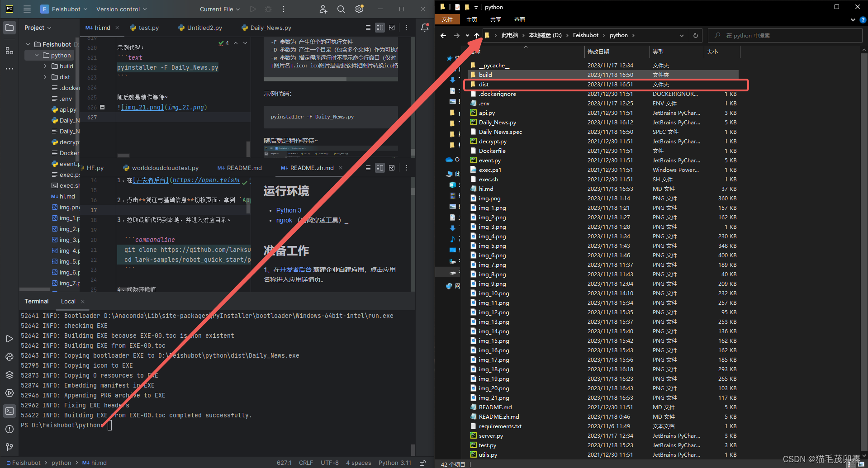The width and height of the screenshot is (868, 468).
Task: Open more actions kebab menu in toolbar
Action: (284, 9)
